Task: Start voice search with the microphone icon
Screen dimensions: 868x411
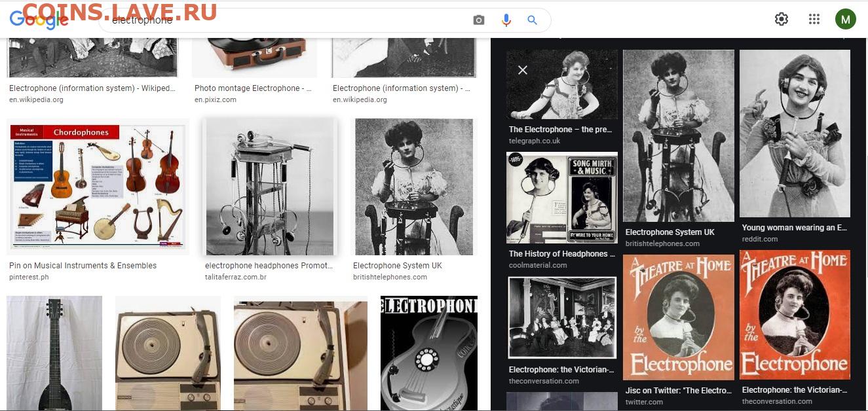Action: tap(506, 20)
